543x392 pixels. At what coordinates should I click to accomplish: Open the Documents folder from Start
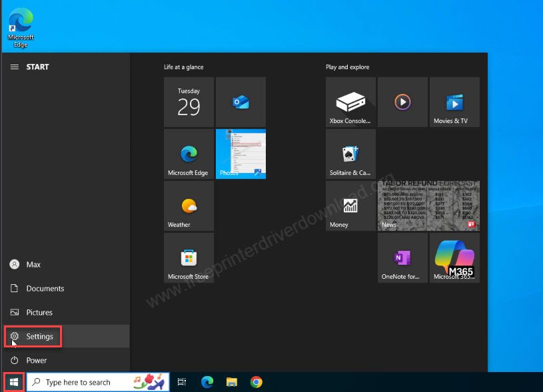66,288
